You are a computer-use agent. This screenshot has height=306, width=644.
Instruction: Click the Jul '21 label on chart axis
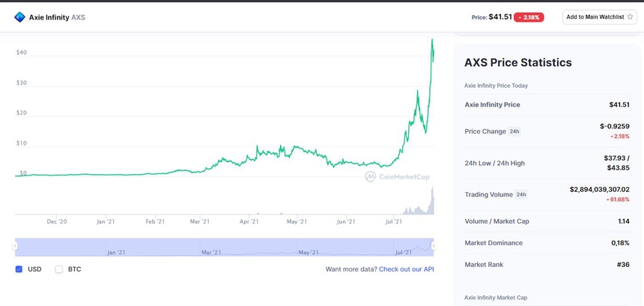[x=393, y=221]
